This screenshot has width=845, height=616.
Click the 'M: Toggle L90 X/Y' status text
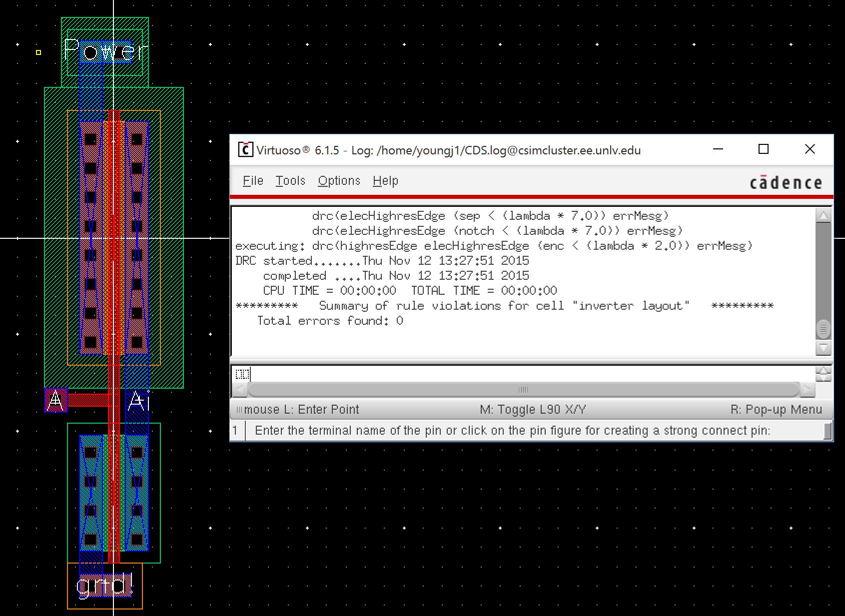click(x=533, y=410)
